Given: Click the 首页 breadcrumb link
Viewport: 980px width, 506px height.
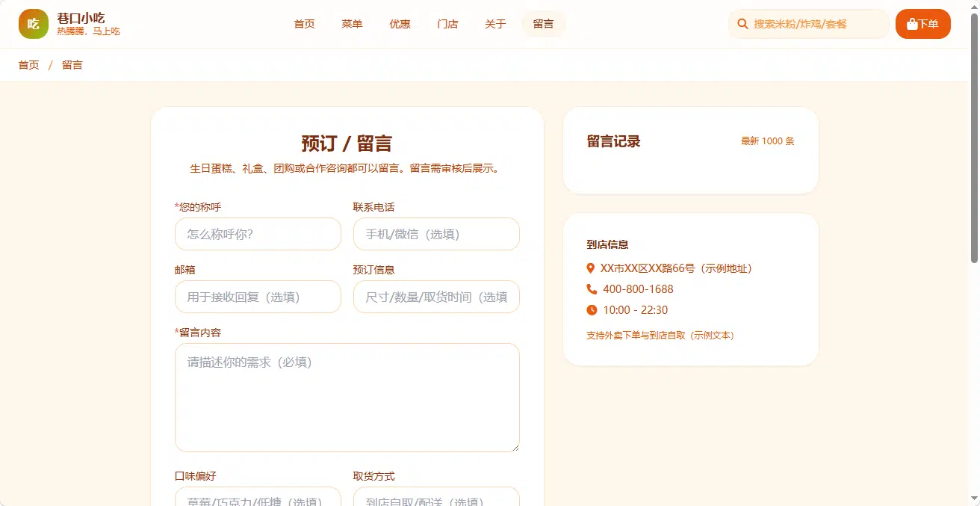Looking at the screenshot, I should click(x=29, y=65).
